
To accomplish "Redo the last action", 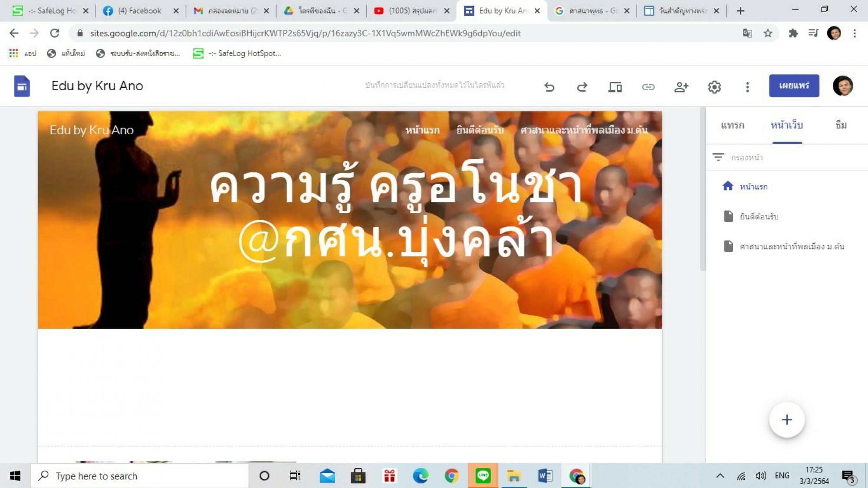I will pos(582,87).
